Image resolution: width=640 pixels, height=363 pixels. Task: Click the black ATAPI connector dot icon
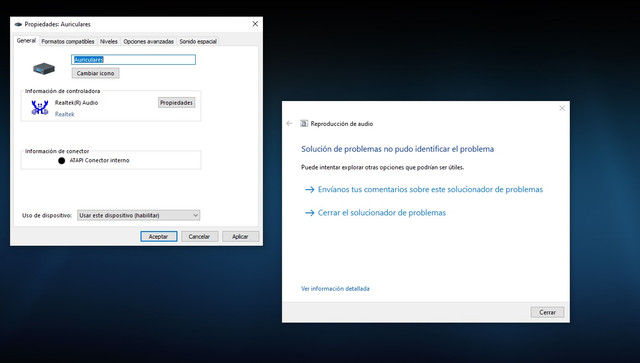pyautogui.click(x=62, y=161)
